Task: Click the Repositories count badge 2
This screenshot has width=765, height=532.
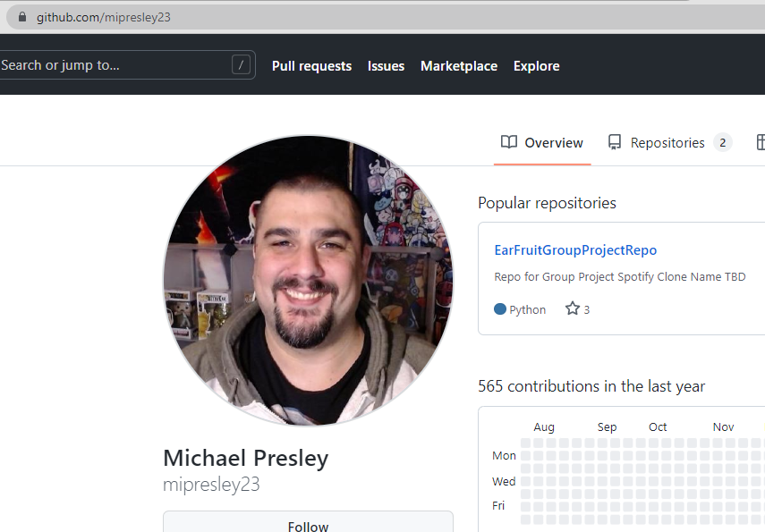Action: (x=723, y=143)
